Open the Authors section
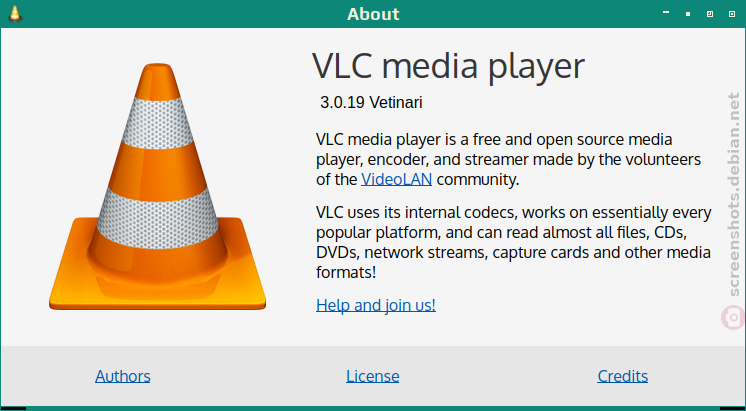This screenshot has height=411, width=746. 123,376
